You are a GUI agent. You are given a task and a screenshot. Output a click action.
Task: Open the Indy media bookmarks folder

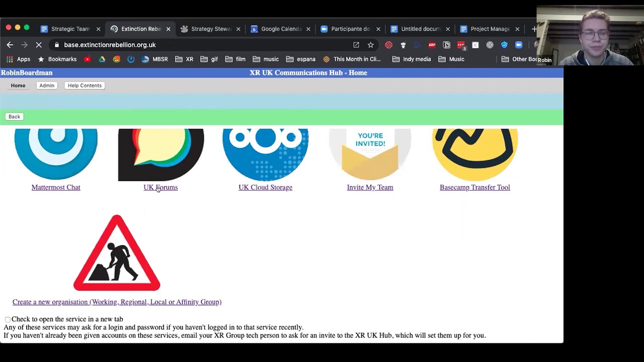click(412, 59)
